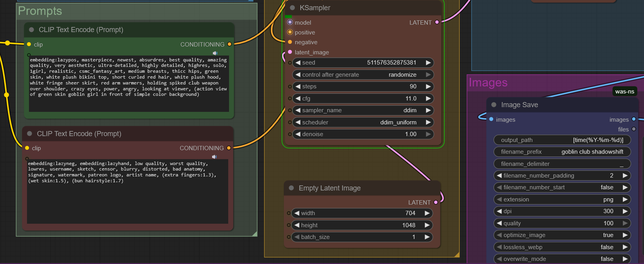
Task: Decrease cfg value with left arrow
Action: pyautogui.click(x=298, y=99)
